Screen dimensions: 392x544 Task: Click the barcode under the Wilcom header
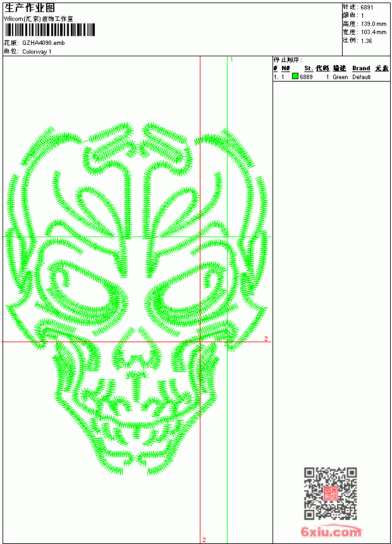coord(49,30)
